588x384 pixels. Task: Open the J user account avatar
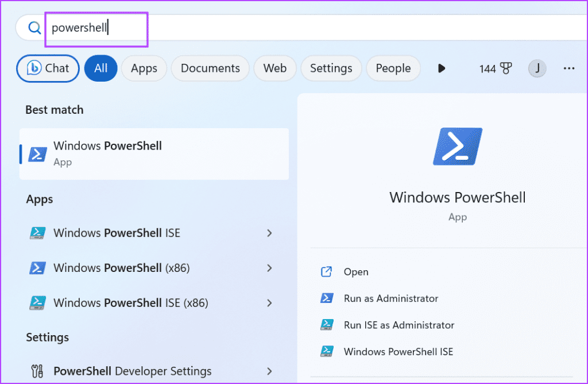tap(537, 68)
